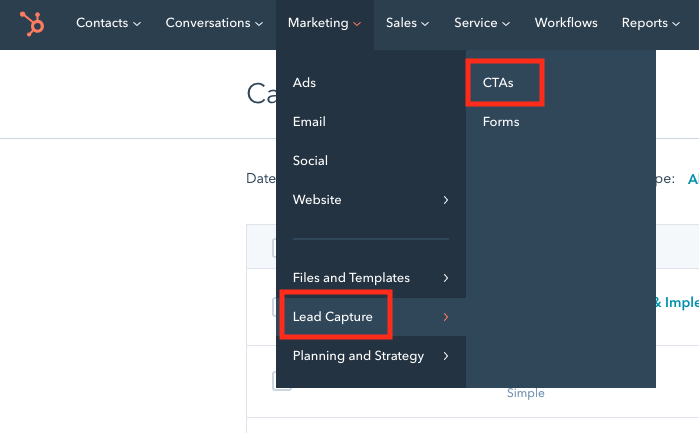Click the HubSpot sprocket logo
This screenshot has height=433, width=699.
32,22
